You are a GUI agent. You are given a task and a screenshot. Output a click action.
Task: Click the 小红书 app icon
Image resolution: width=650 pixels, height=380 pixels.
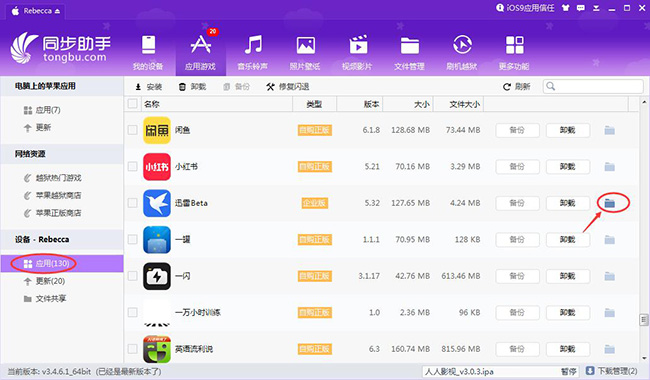(x=157, y=167)
